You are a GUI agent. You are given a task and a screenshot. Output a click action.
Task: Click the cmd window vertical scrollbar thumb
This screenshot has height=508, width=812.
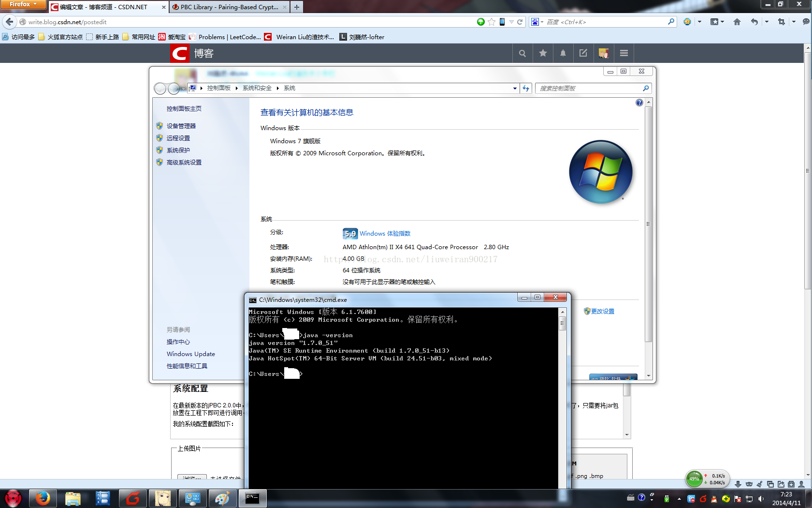pos(562,324)
